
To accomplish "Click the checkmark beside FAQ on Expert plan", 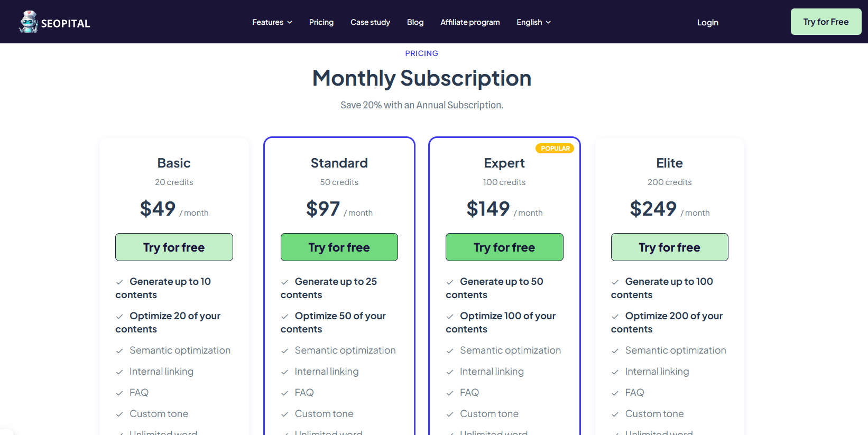I will coord(450,393).
